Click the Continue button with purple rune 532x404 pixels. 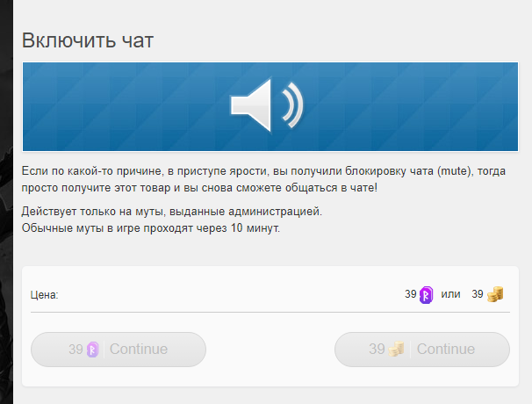[119, 349]
